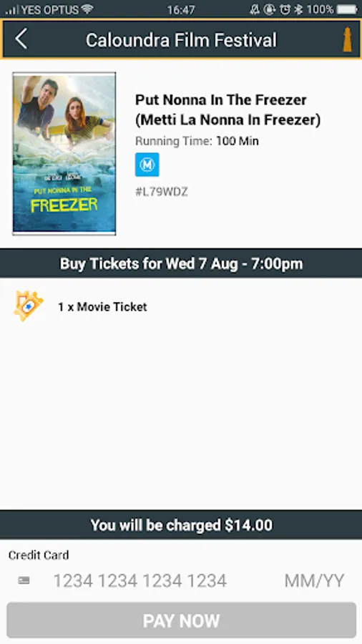The image size is (362, 644).
Task: Click the credit card number field
Action: [140, 581]
